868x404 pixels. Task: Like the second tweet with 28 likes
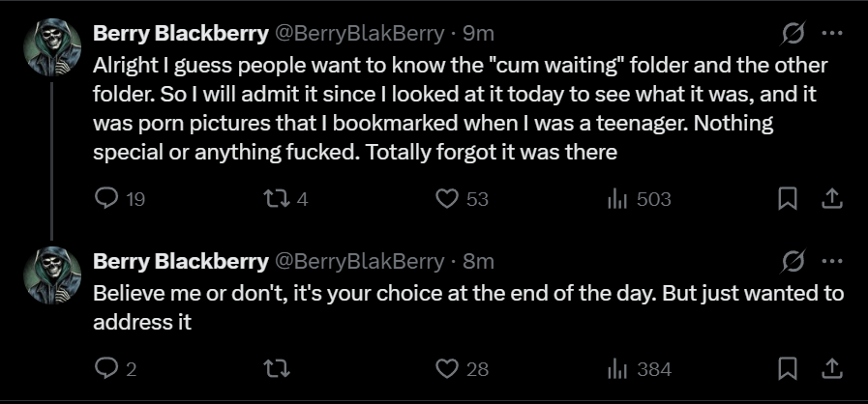pyautogui.click(x=446, y=368)
